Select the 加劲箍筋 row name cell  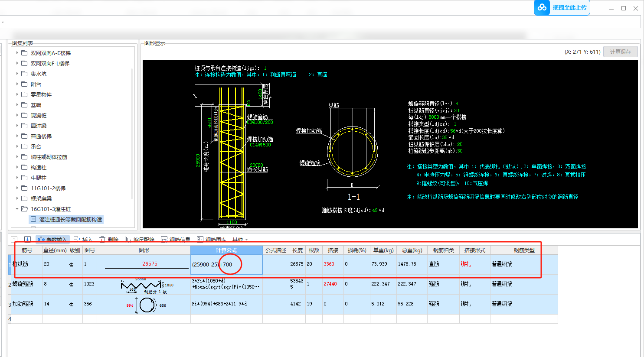pyautogui.click(x=27, y=304)
